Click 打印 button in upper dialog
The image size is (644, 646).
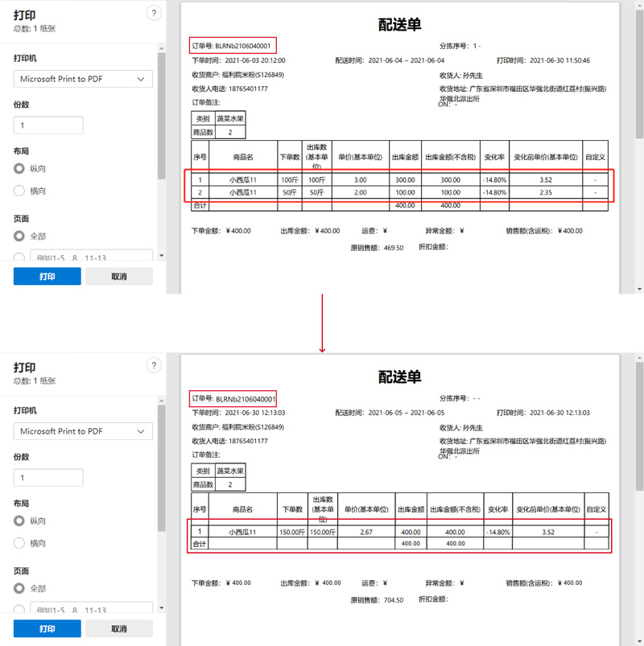[x=47, y=276]
